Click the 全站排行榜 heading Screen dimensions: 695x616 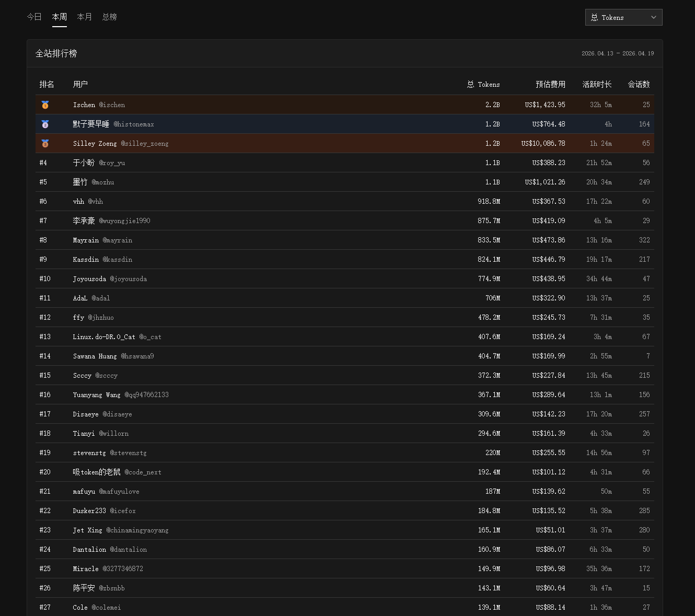(x=56, y=53)
